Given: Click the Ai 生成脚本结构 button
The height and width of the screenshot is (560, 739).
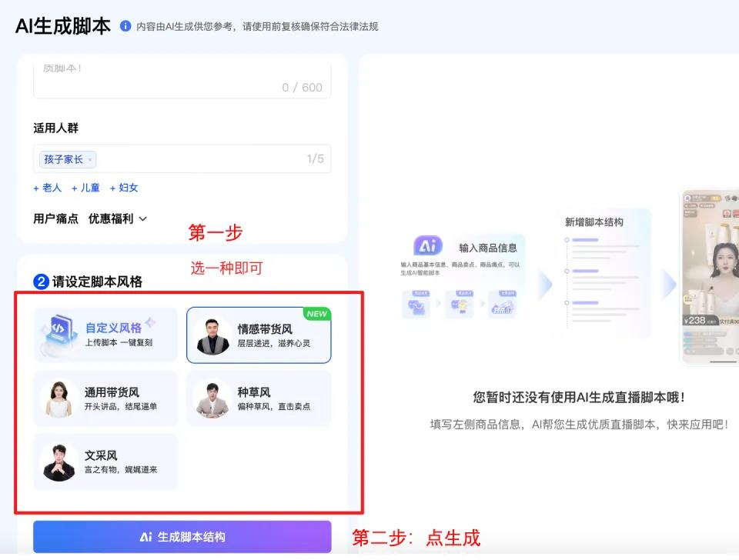Looking at the screenshot, I should point(182,537).
